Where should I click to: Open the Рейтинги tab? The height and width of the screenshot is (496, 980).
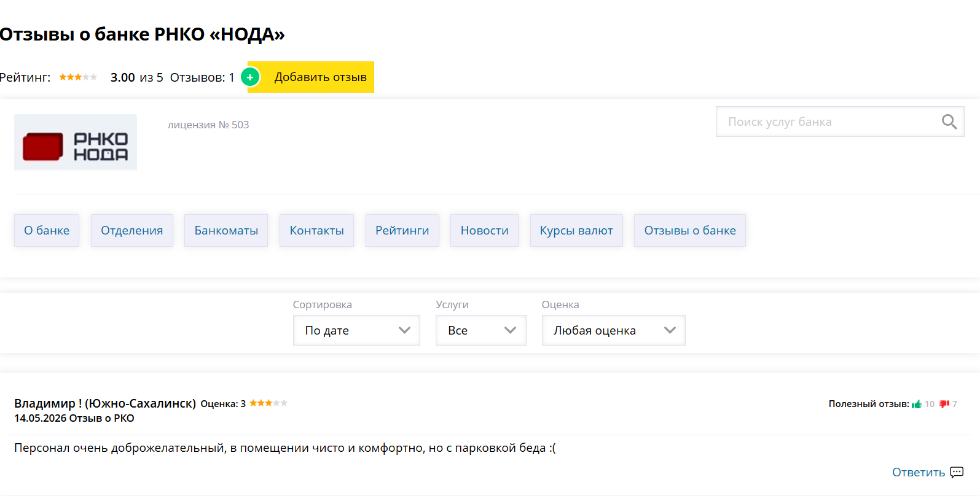pos(402,230)
